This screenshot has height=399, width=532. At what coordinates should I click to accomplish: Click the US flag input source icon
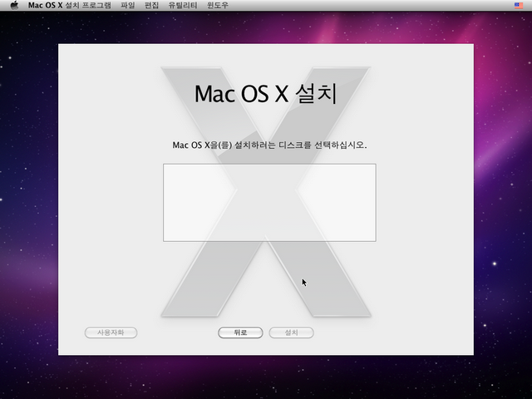pos(519,6)
